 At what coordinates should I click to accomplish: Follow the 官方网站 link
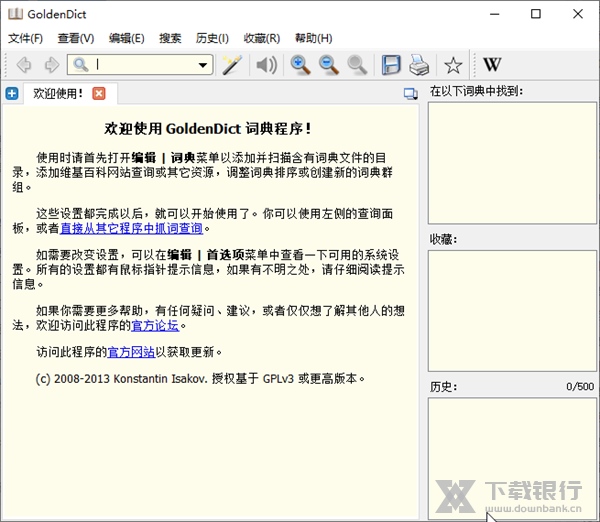131,352
